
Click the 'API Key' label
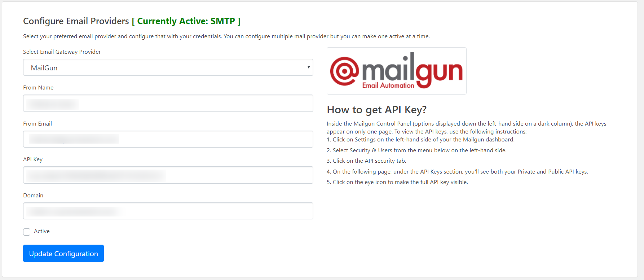[33, 159]
